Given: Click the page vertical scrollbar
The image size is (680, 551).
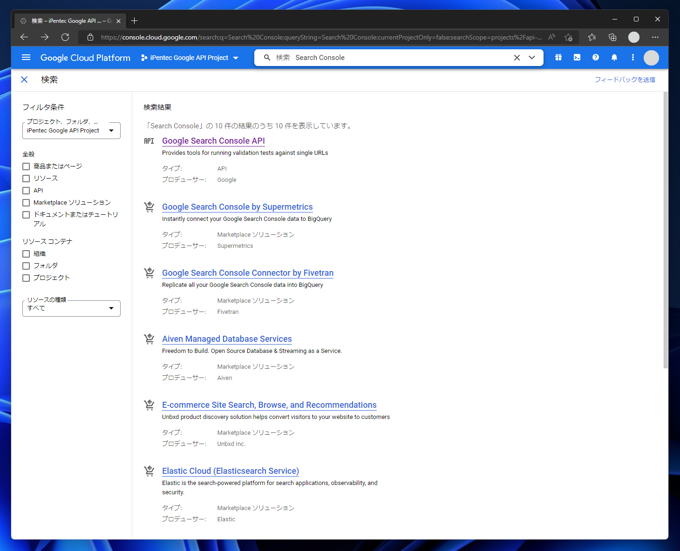Looking at the screenshot, I should (x=665, y=230).
